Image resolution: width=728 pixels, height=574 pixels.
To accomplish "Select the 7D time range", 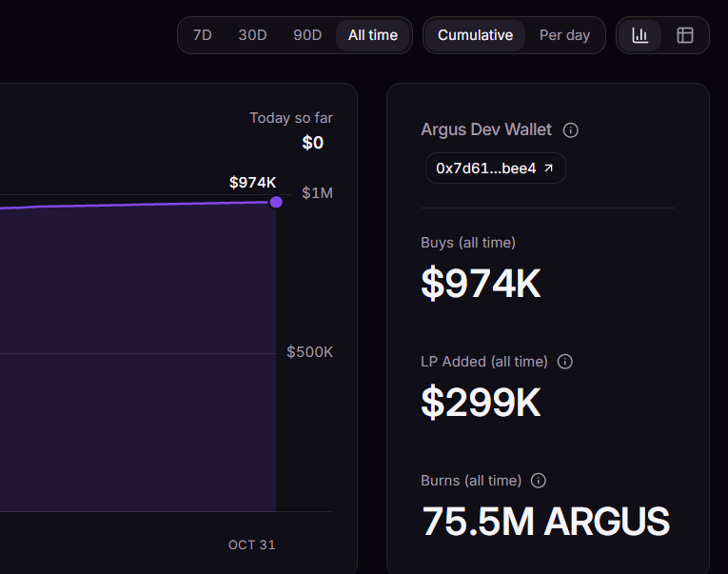I will [203, 35].
